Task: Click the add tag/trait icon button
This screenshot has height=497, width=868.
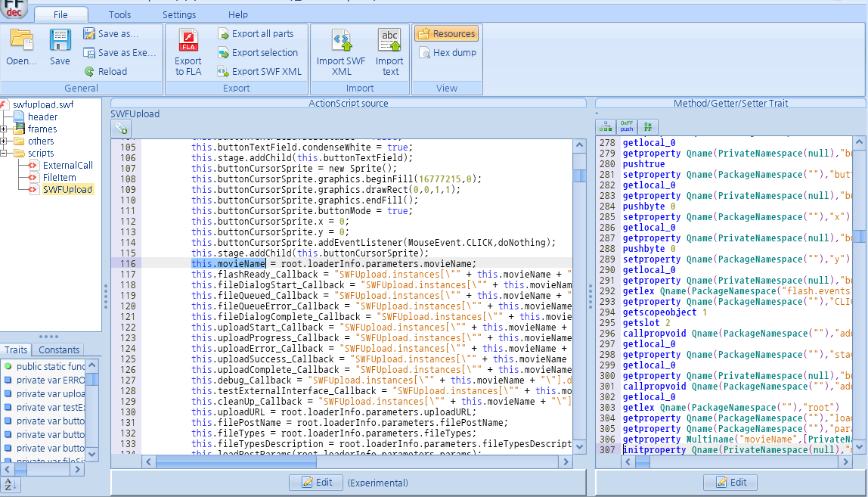Action: 121,129
